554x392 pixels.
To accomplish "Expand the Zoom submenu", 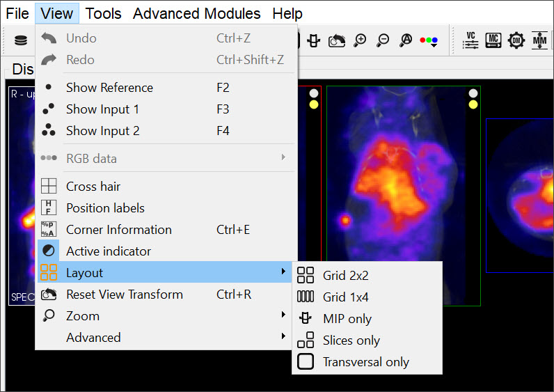I will [x=82, y=316].
